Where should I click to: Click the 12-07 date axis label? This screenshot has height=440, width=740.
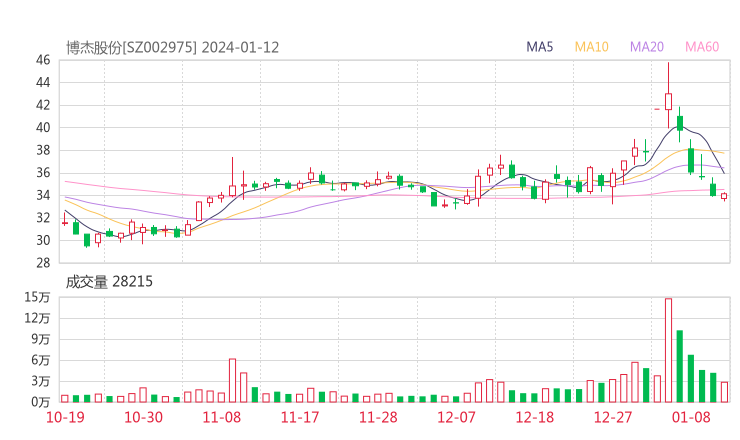click(x=456, y=417)
